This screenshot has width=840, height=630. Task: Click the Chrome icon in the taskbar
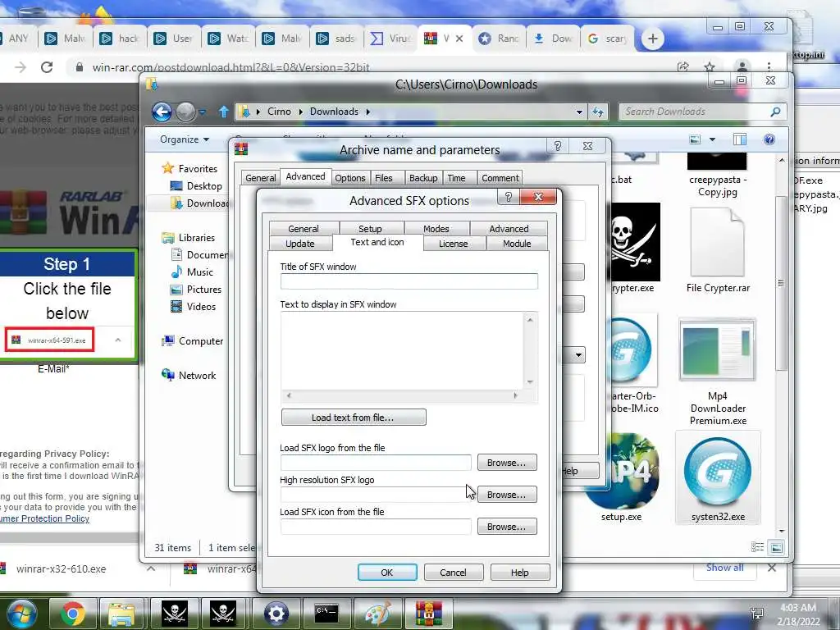click(x=73, y=614)
